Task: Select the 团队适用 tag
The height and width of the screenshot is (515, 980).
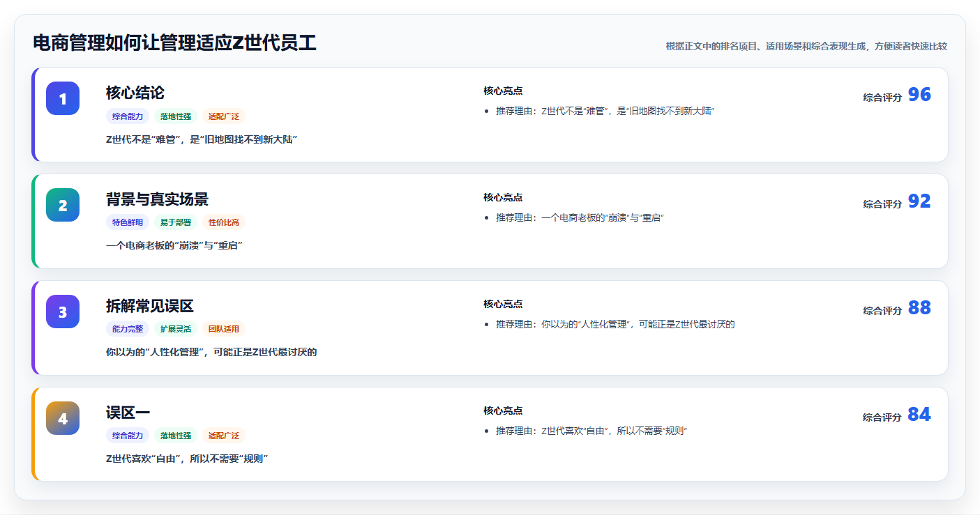Action: [x=224, y=329]
